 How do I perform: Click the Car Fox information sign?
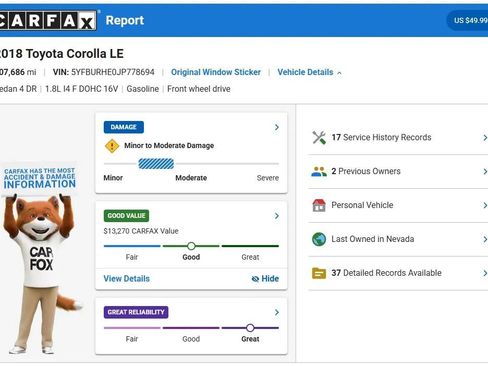(x=40, y=178)
